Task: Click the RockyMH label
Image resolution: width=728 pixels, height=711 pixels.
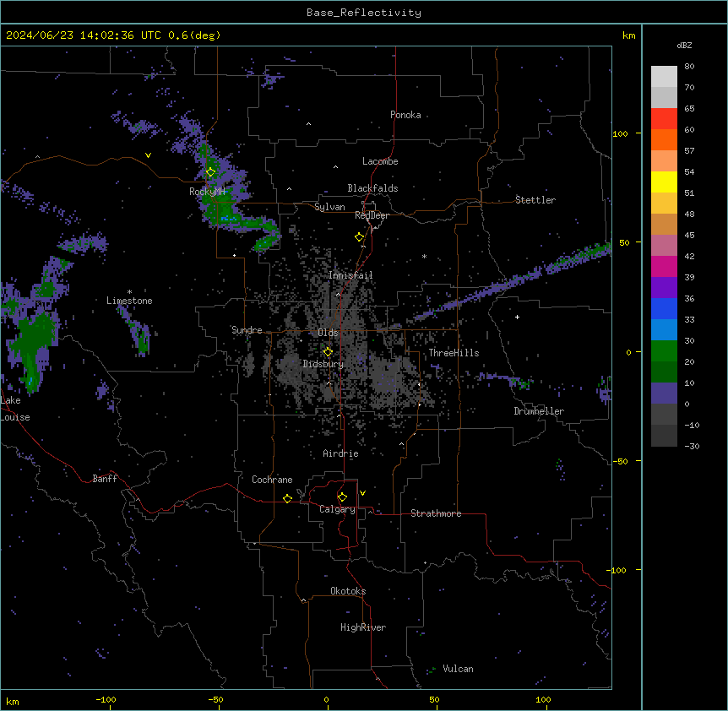Action: (x=207, y=192)
